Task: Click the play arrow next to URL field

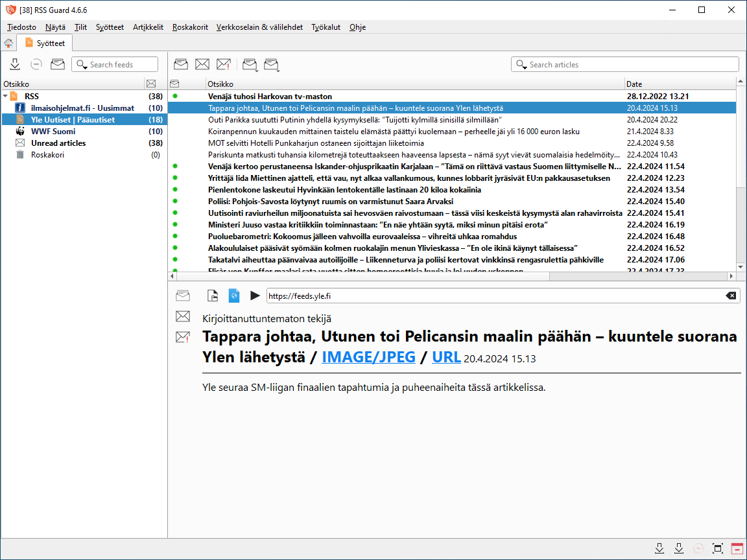Action: 255,296
